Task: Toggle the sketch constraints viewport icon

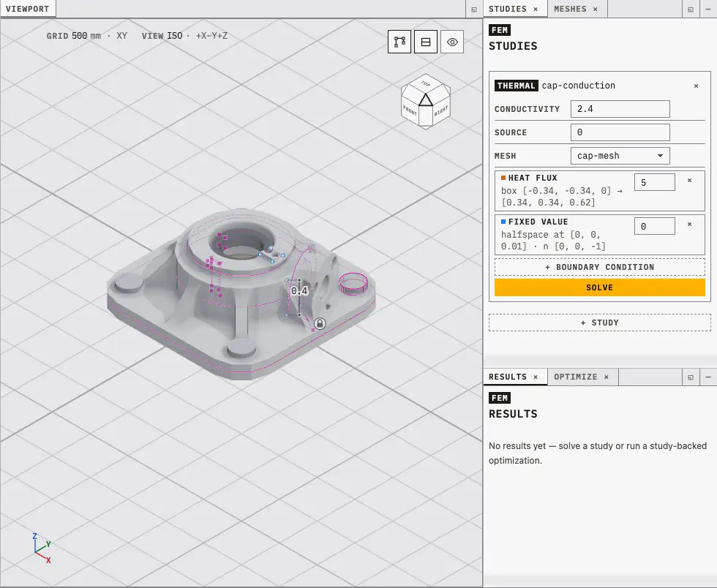Action: pos(399,42)
